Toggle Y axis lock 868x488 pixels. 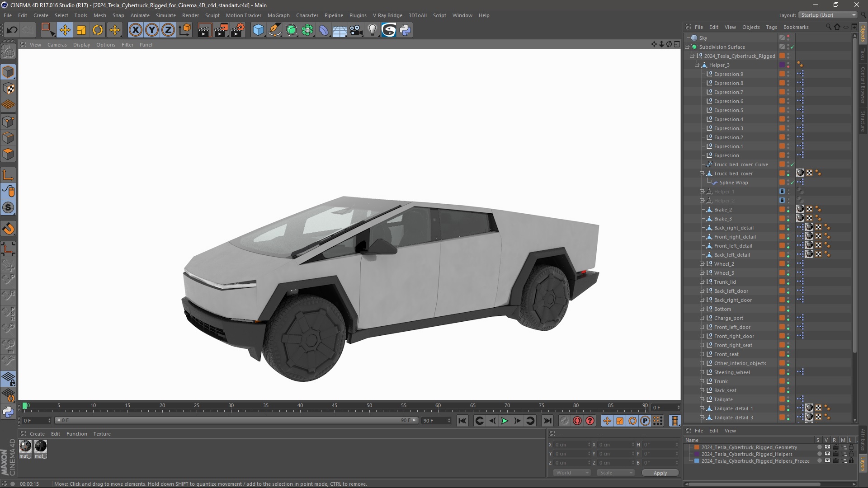click(x=152, y=30)
